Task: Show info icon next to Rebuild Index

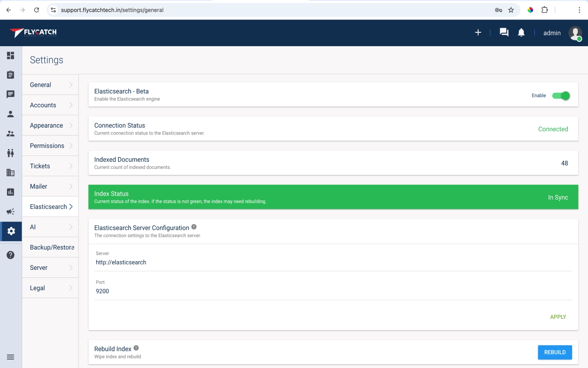Action: click(x=136, y=348)
